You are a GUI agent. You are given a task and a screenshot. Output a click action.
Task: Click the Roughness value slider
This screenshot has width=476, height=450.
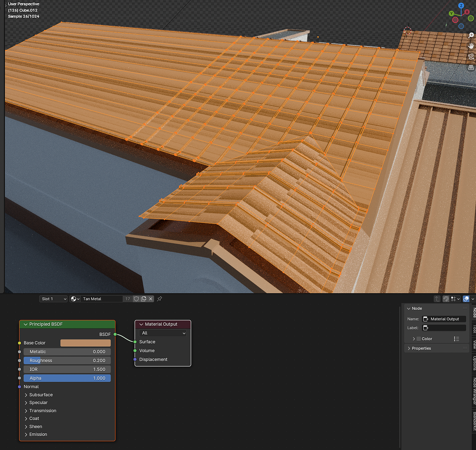(67, 360)
